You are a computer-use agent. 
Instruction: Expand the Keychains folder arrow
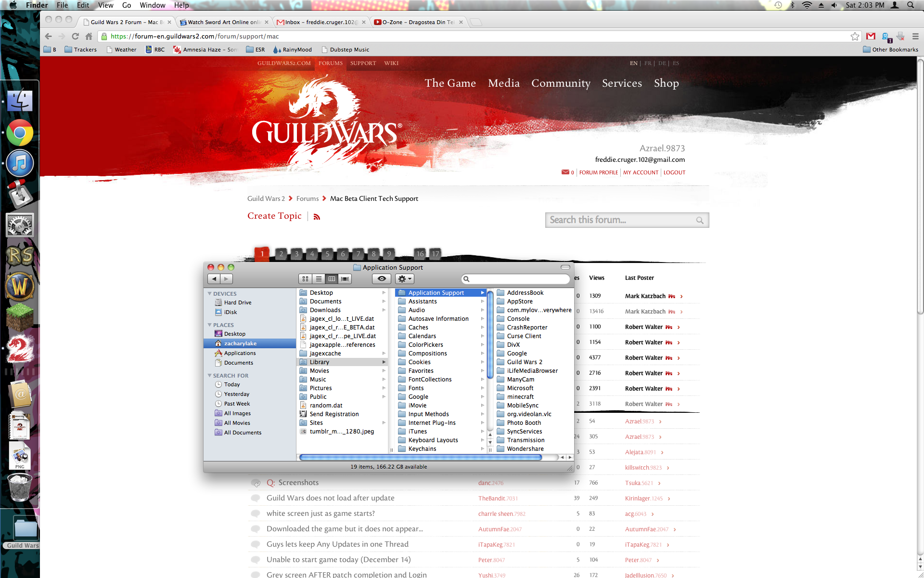click(483, 449)
